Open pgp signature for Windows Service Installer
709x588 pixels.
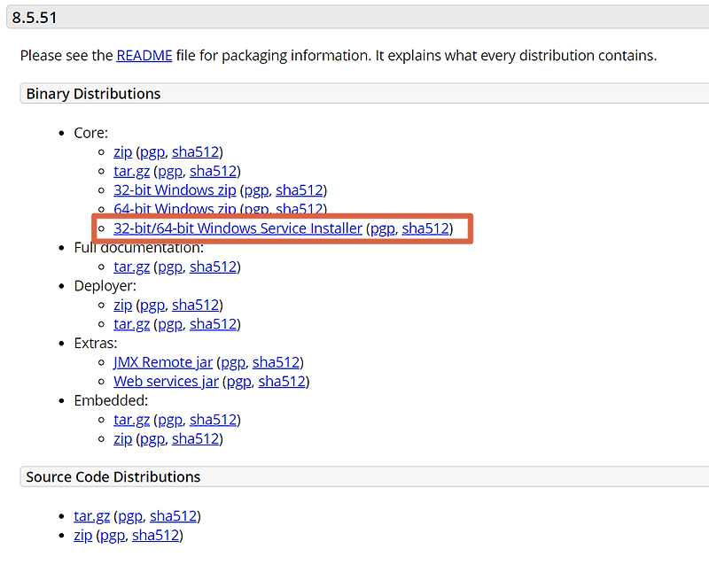click(x=382, y=228)
